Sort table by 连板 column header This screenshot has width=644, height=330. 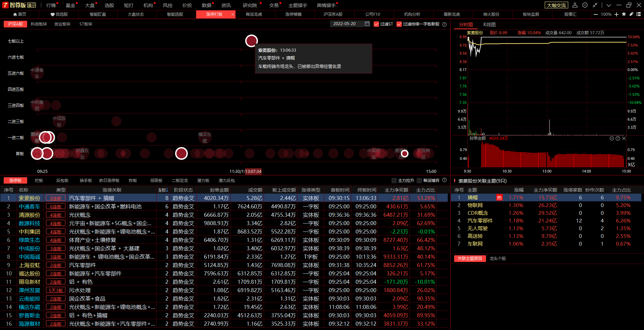(x=163, y=190)
